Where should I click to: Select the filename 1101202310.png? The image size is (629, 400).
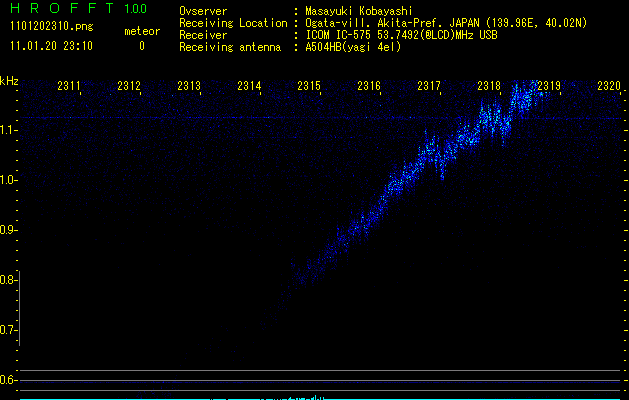click(x=52, y=27)
